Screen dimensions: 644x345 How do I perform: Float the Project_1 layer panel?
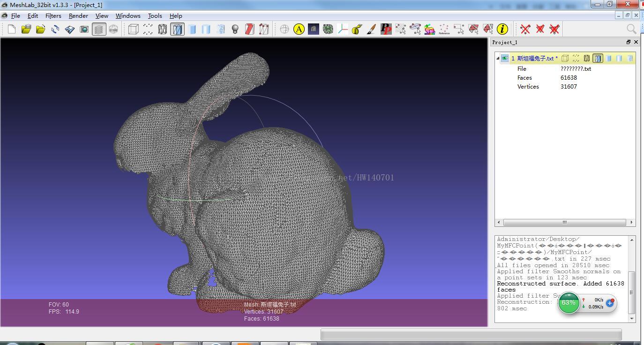629,42
